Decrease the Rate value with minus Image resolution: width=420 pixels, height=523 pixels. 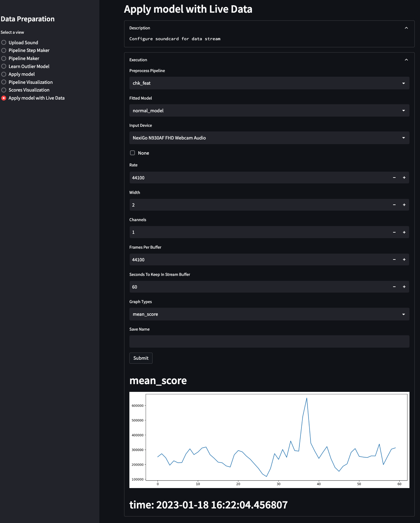pyautogui.click(x=394, y=178)
